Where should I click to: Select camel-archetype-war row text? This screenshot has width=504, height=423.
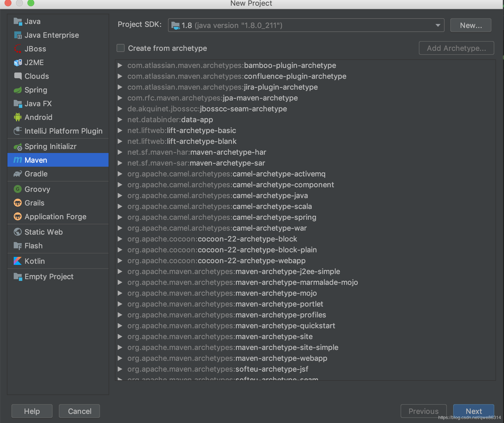[x=217, y=228]
